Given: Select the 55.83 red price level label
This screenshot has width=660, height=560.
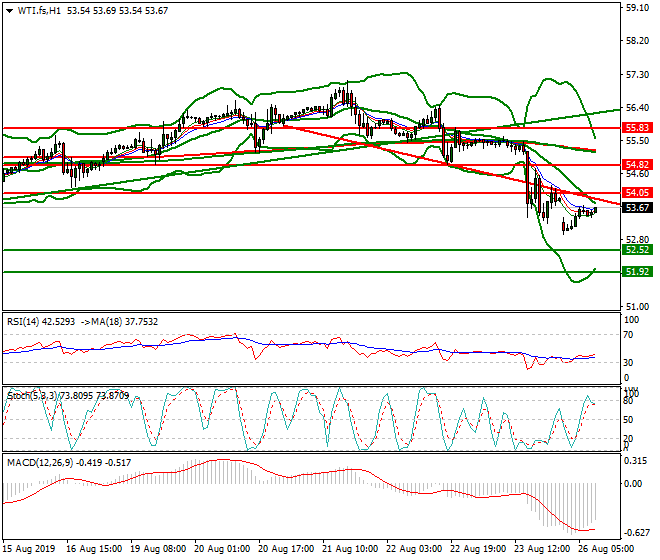Looking at the screenshot, I should [x=637, y=128].
